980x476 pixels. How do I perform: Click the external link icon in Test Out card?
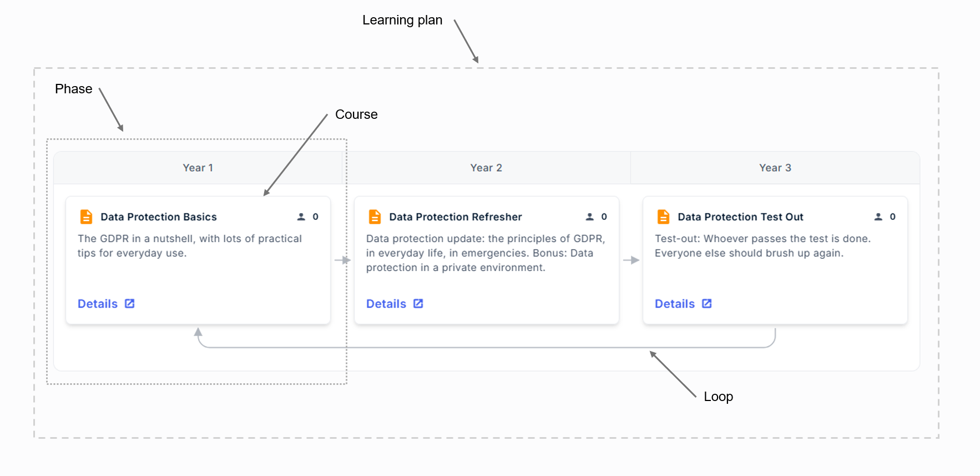(707, 303)
